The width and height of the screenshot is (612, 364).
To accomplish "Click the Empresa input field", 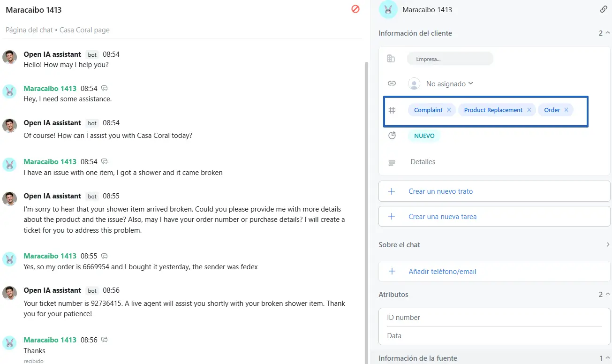I will (x=450, y=59).
